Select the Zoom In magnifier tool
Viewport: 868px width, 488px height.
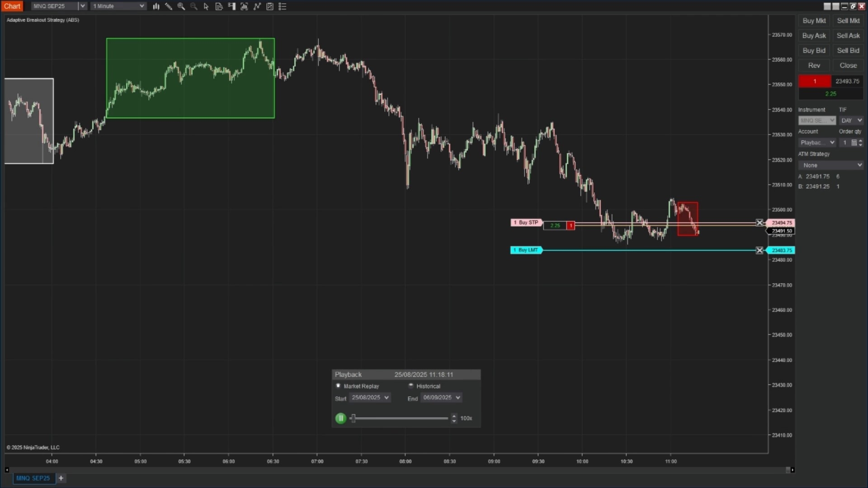tap(181, 6)
